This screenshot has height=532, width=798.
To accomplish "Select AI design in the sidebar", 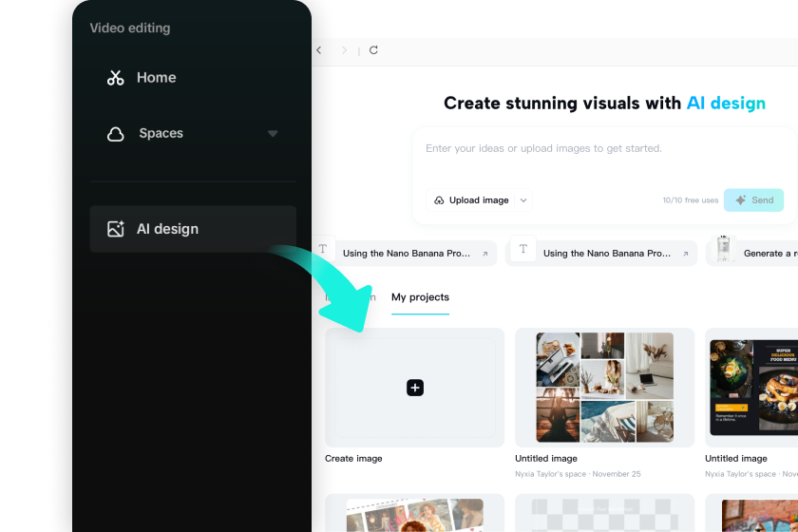I will pos(192,229).
